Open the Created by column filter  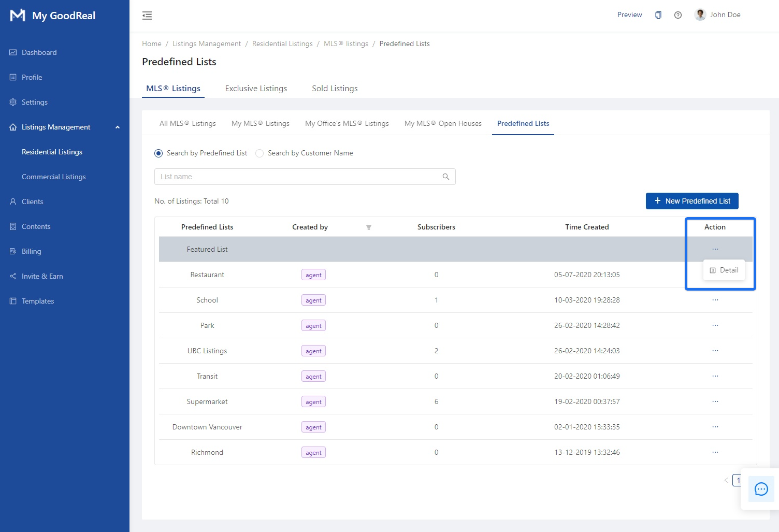point(369,227)
